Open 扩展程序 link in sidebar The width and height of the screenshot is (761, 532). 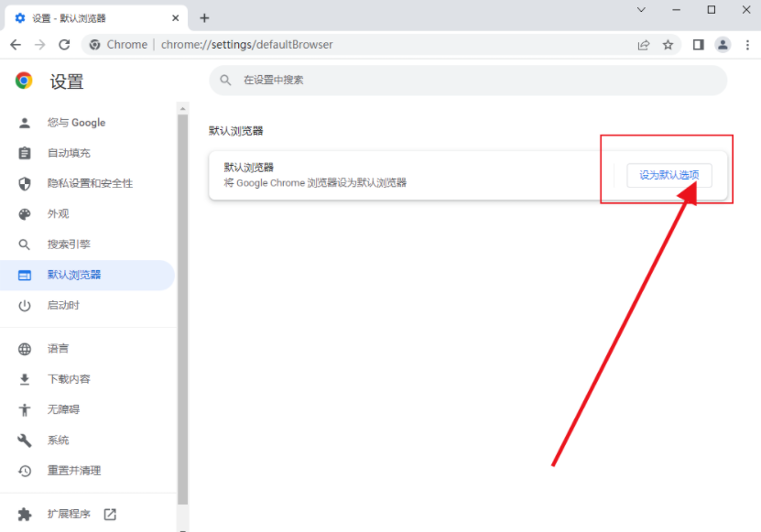[87, 514]
